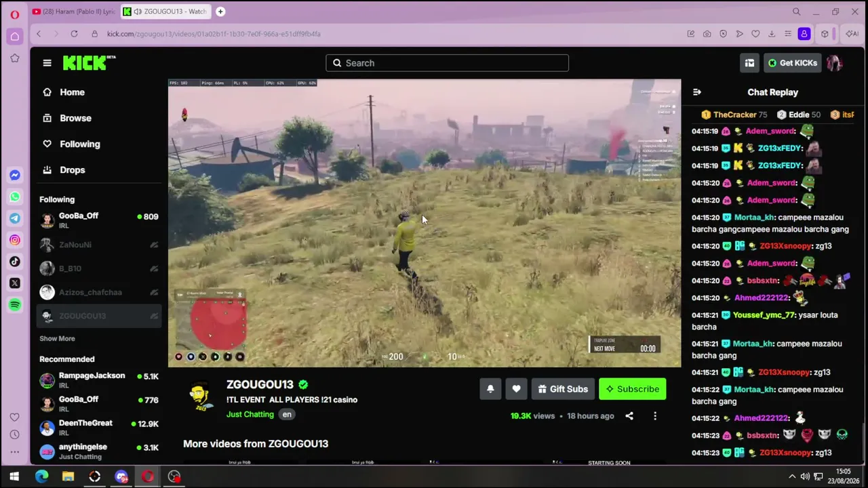Click the purple profile icon in toolbar
Image resolution: width=868 pixels, height=488 pixels.
point(804,34)
